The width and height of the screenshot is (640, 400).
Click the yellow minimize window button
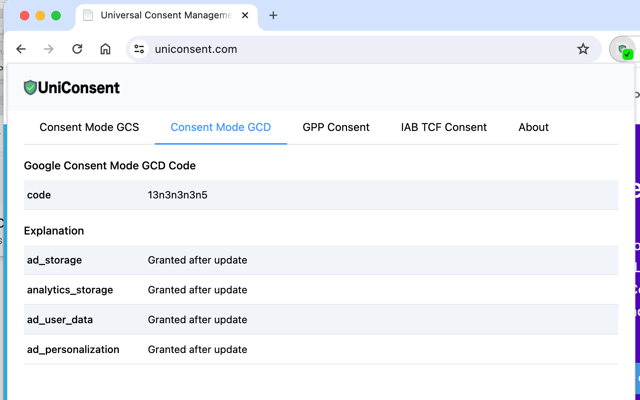[x=40, y=16]
